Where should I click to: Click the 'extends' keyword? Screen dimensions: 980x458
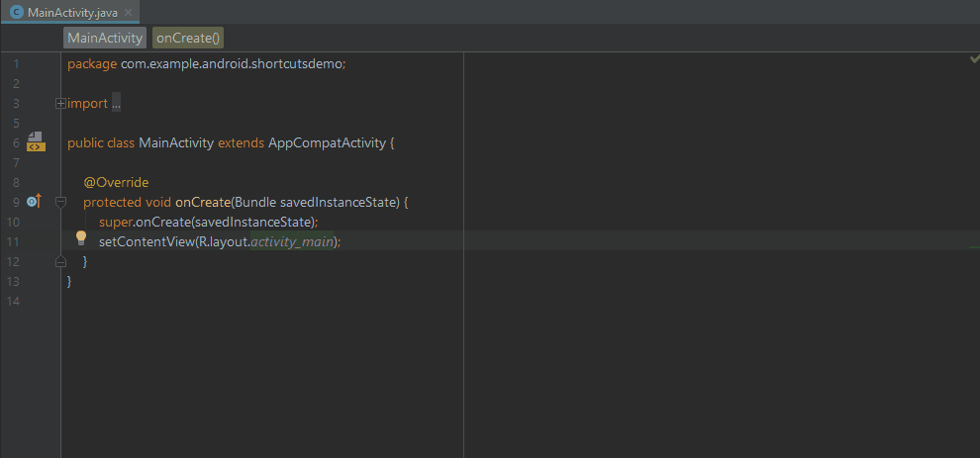coord(242,143)
